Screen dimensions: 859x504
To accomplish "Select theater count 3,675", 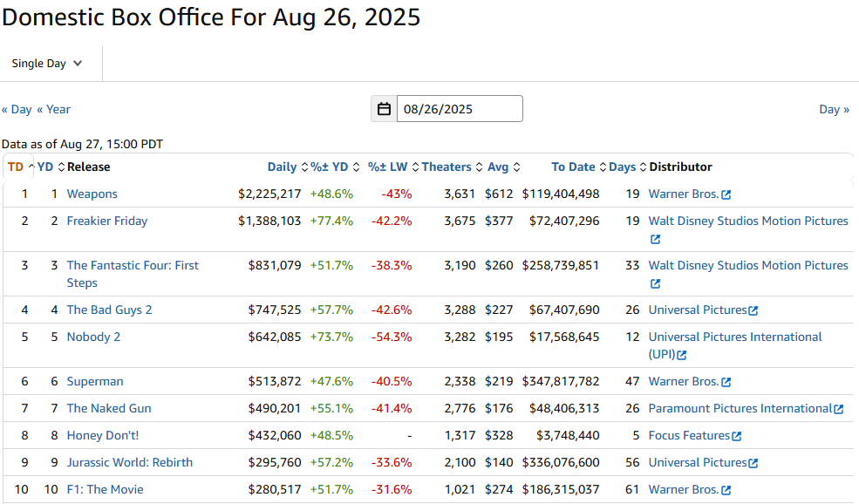I will coord(460,221).
